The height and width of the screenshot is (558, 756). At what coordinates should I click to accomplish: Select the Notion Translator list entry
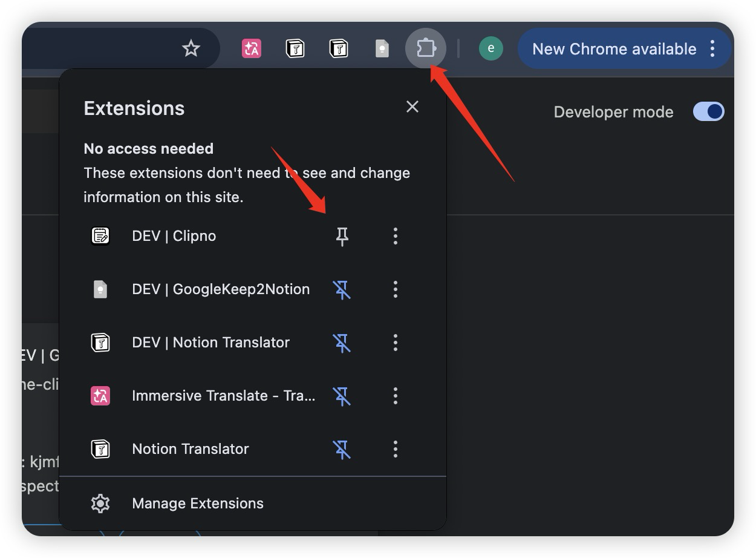(x=190, y=449)
